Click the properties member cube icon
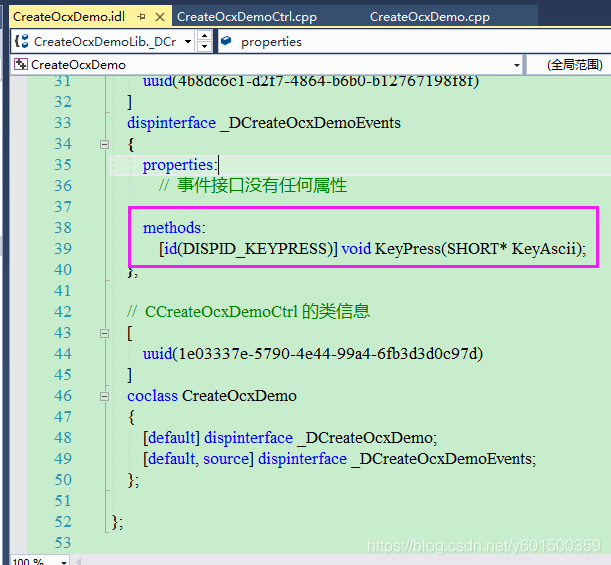 pyautogui.click(x=226, y=42)
